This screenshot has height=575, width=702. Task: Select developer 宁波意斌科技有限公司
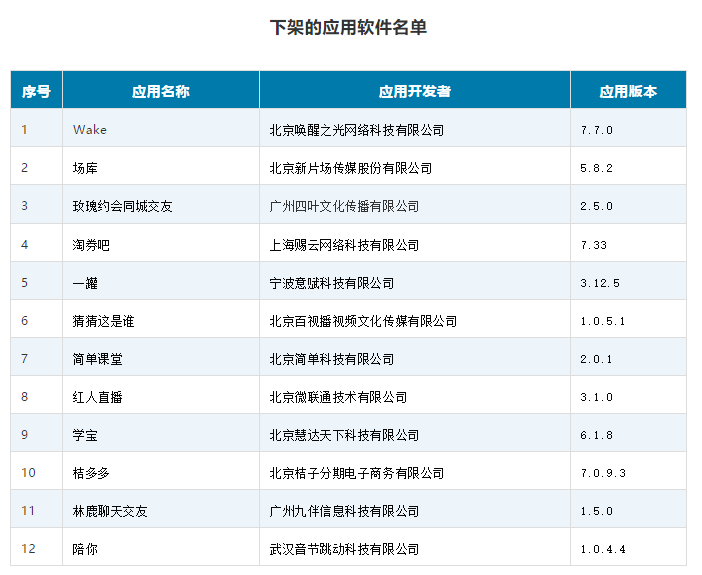click(x=331, y=283)
